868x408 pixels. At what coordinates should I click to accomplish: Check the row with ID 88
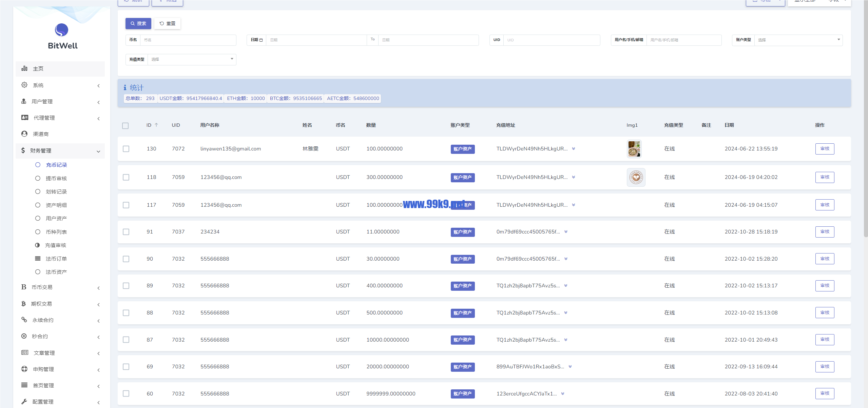126,313
